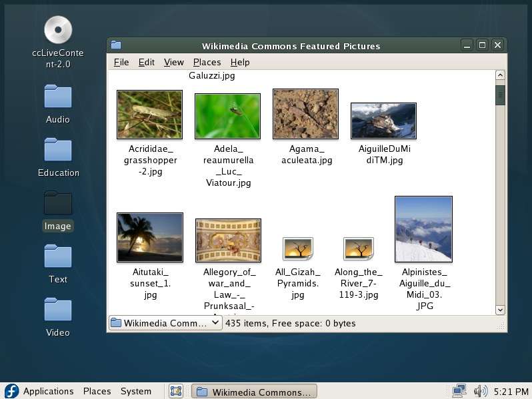Image resolution: width=532 pixels, height=399 pixels.
Task: Select the Acrididae grasshopper thumbnail
Action: [x=149, y=115]
